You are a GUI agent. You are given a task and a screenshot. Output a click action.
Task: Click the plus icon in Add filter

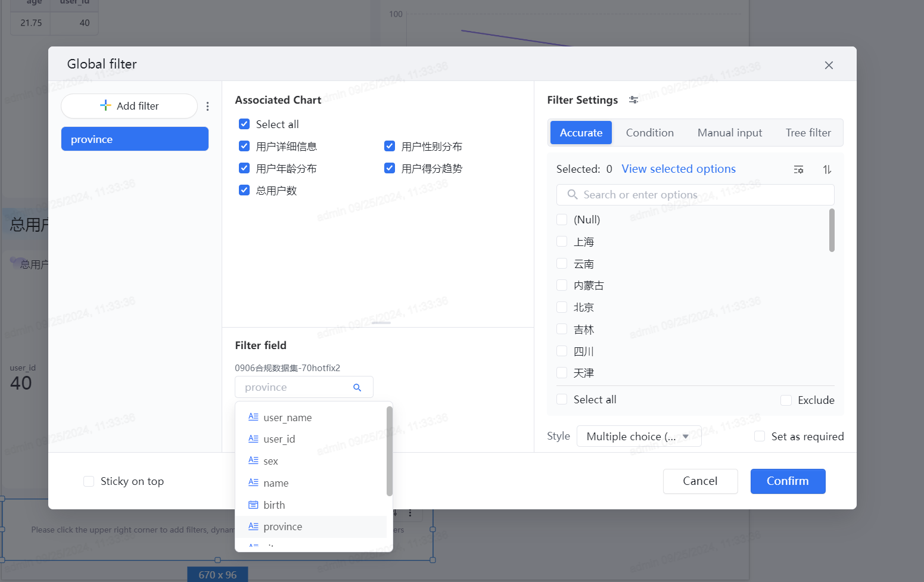click(105, 105)
